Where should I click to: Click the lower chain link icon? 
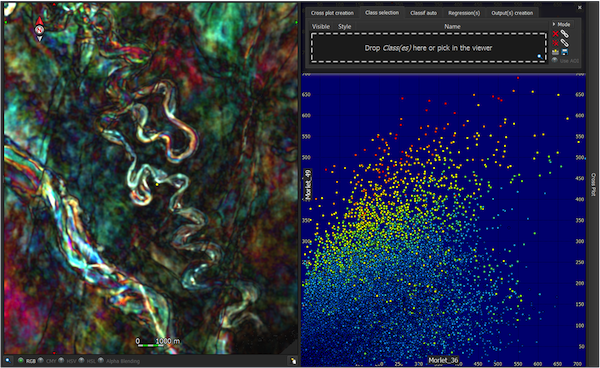[564, 43]
